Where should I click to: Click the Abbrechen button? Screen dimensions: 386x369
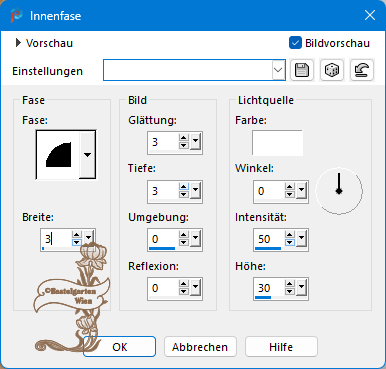coord(200,347)
